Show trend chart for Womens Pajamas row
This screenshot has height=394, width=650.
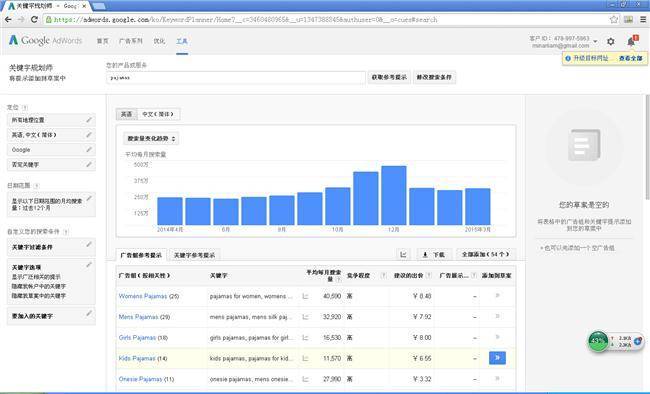pyautogui.click(x=306, y=296)
